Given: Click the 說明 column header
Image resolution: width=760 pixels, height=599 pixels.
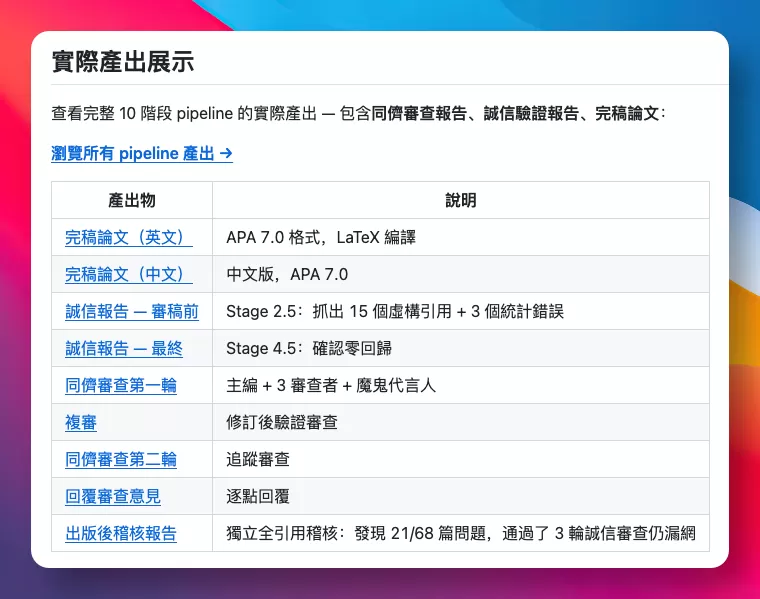Looking at the screenshot, I should click(461, 200).
